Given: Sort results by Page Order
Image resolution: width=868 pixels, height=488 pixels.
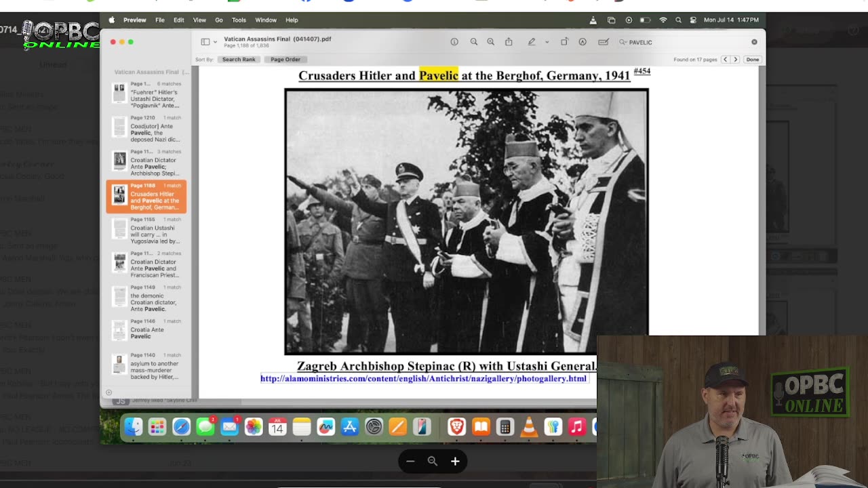Looking at the screenshot, I should pyautogui.click(x=285, y=60).
